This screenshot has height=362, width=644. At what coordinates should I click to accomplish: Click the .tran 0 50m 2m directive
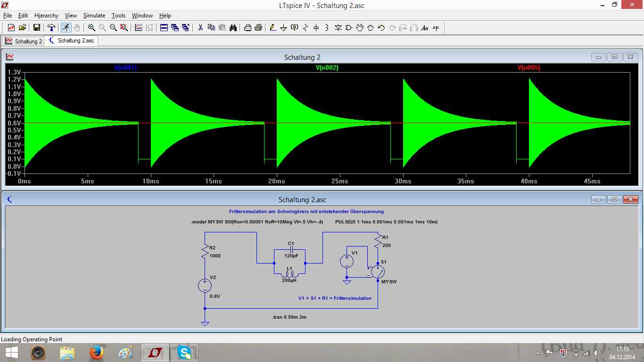[x=289, y=317]
